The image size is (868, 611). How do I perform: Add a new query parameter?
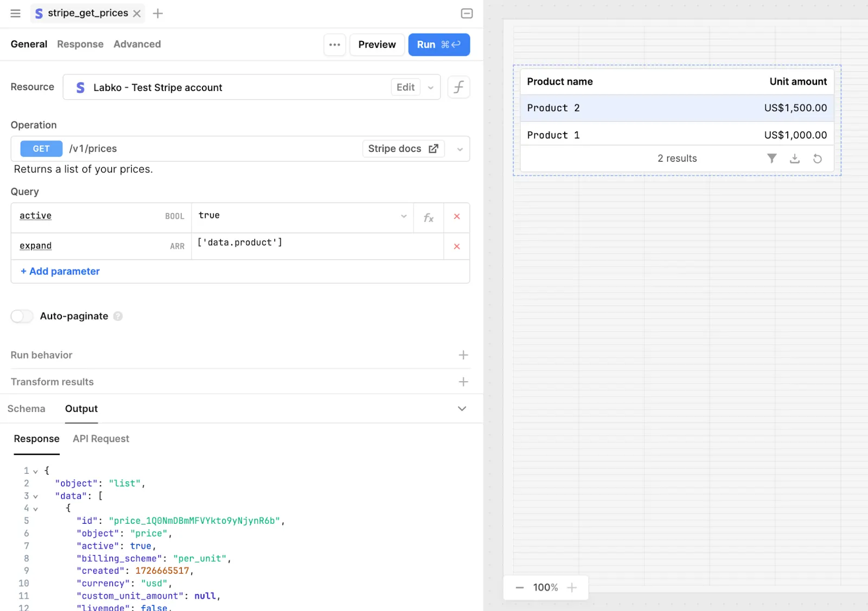(60, 272)
